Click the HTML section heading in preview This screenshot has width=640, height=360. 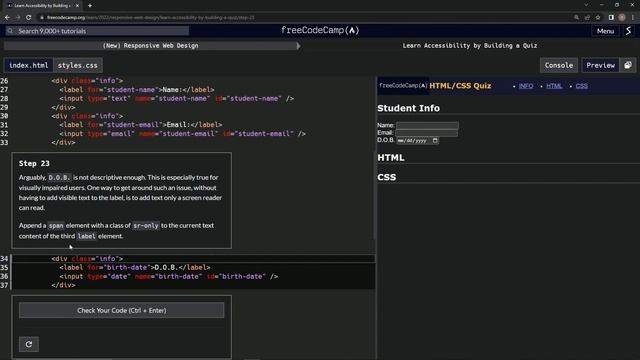click(391, 158)
